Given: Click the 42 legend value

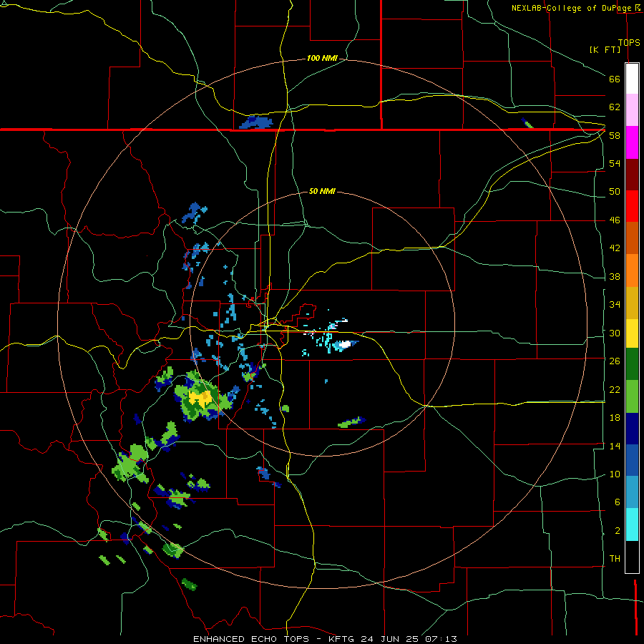Looking at the screenshot, I should (615, 248).
